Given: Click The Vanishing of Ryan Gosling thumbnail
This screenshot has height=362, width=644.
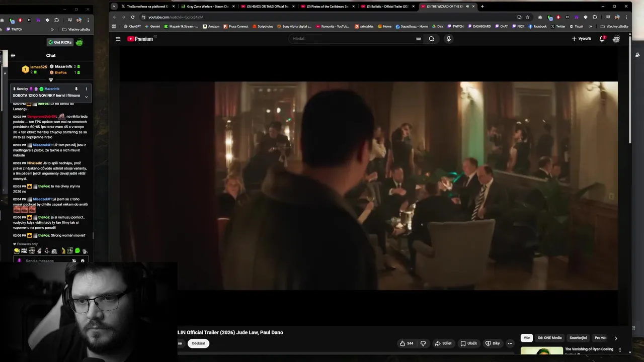Looking at the screenshot, I should (x=542, y=351).
